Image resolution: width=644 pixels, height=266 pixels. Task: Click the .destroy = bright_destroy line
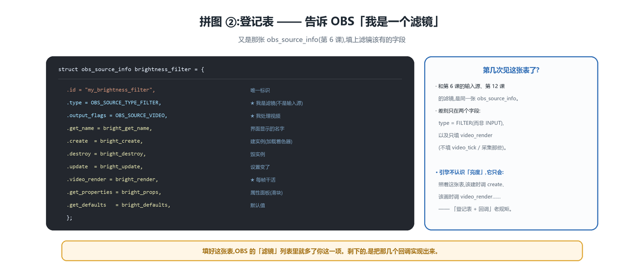(x=106, y=154)
